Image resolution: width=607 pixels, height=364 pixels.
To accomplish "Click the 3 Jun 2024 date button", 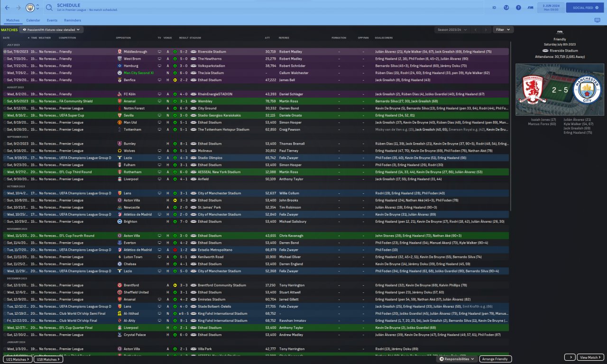I will [x=551, y=8].
